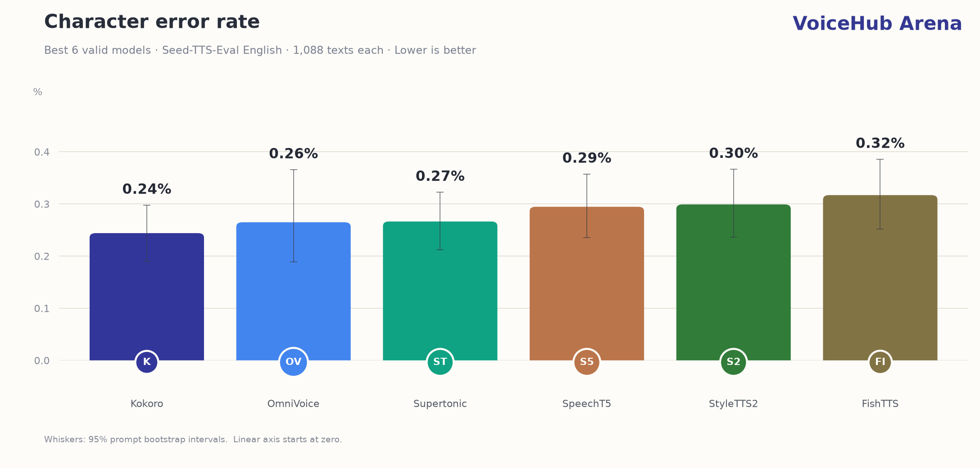This screenshot has height=468, width=980.
Task: Click the 0.24% value label
Action: pos(147,189)
